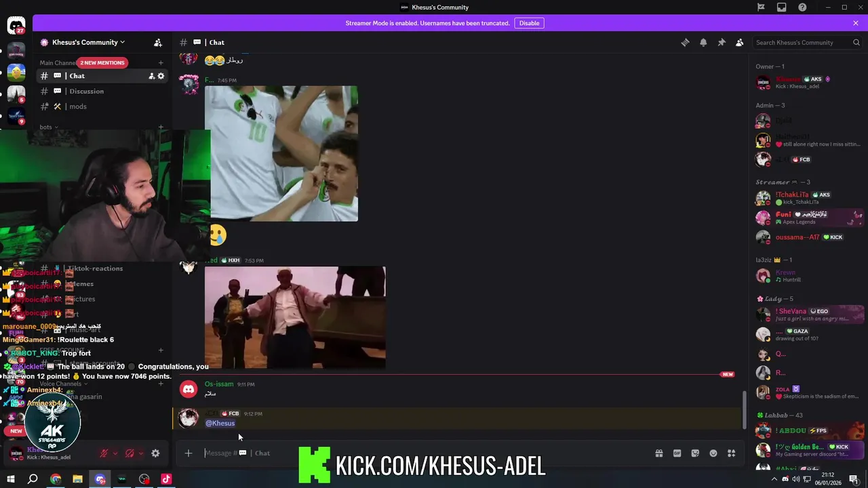The width and height of the screenshot is (868, 488).
Task: Collapse the bots channel category
Action: pos(49,127)
